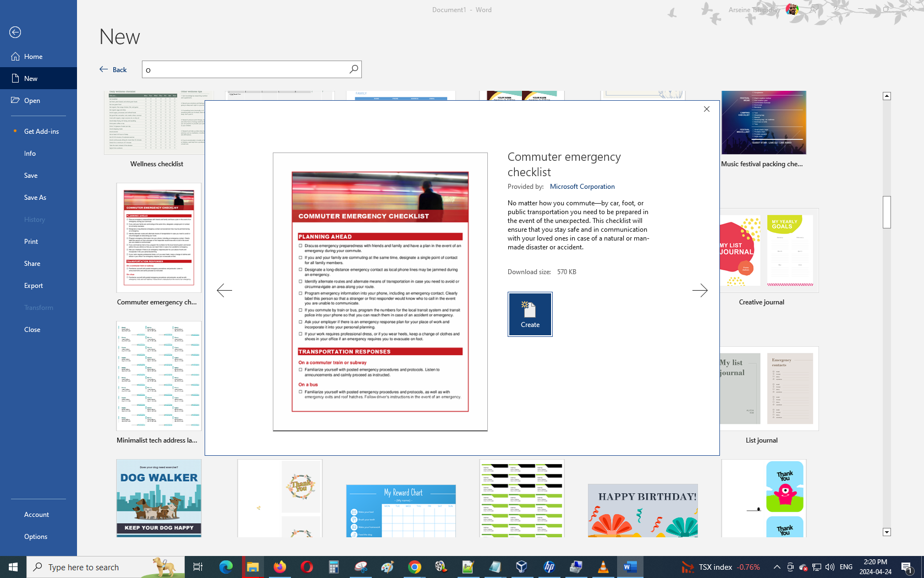Image resolution: width=924 pixels, height=578 pixels.
Task: Select the Dog Walker flyer thumbnail
Action: coord(159,498)
